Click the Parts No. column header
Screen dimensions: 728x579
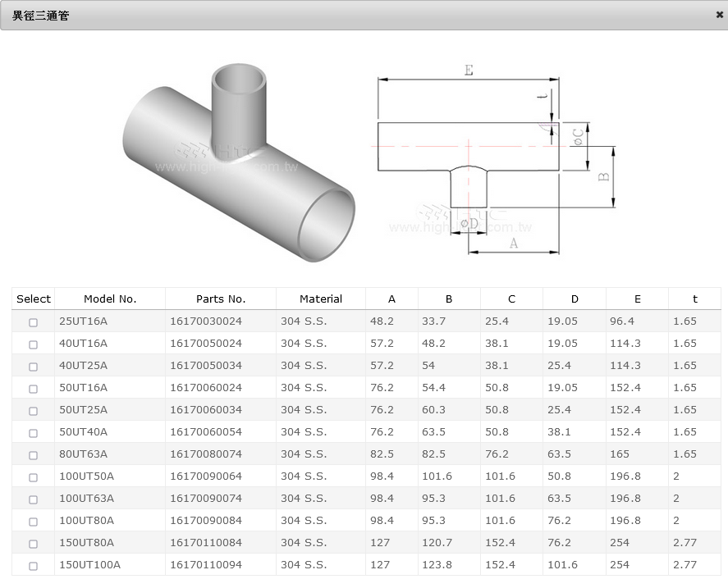click(x=221, y=299)
